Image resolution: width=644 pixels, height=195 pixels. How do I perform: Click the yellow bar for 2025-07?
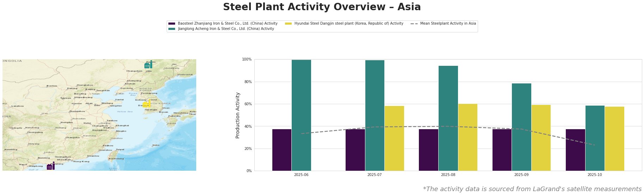(394, 138)
